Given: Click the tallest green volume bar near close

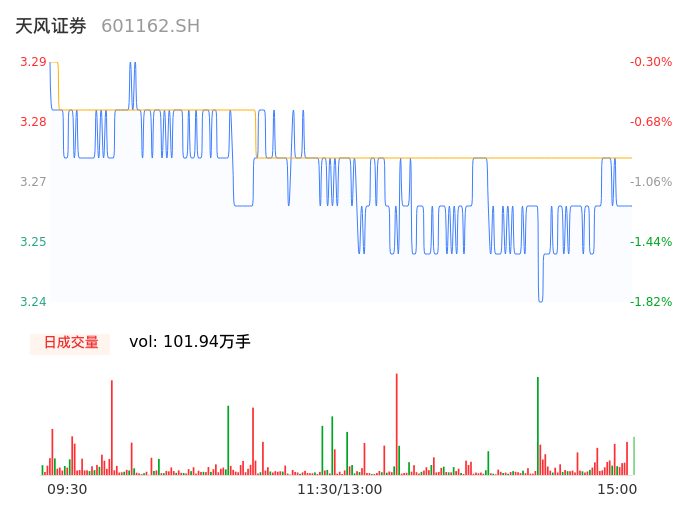Looking at the screenshot, I should (538, 426).
